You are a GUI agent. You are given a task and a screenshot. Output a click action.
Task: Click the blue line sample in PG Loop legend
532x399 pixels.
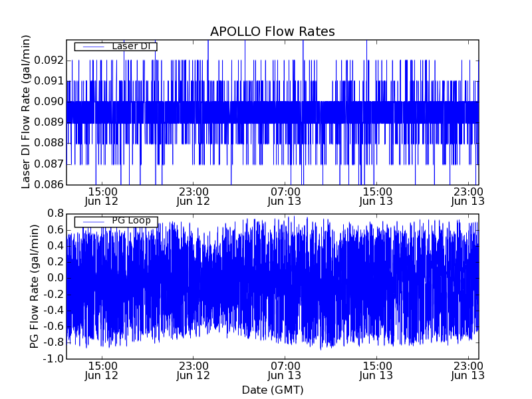[93, 222]
